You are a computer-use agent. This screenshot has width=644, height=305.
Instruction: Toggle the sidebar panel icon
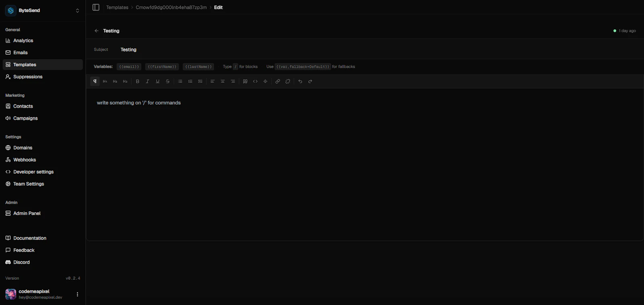coord(96,7)
